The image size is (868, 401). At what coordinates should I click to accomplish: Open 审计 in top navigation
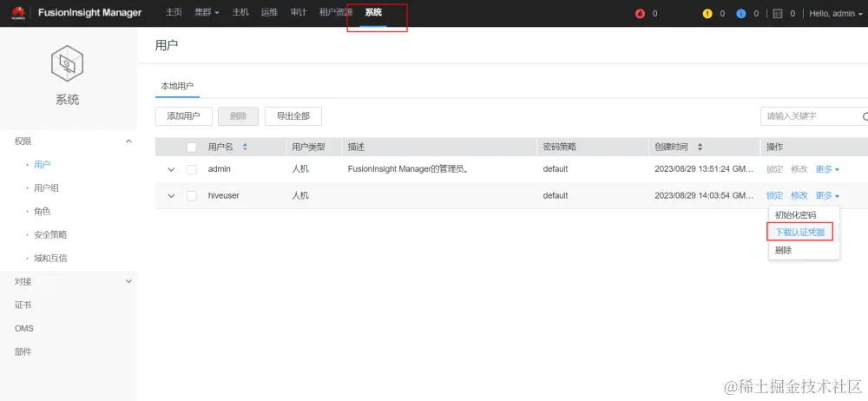299,13
